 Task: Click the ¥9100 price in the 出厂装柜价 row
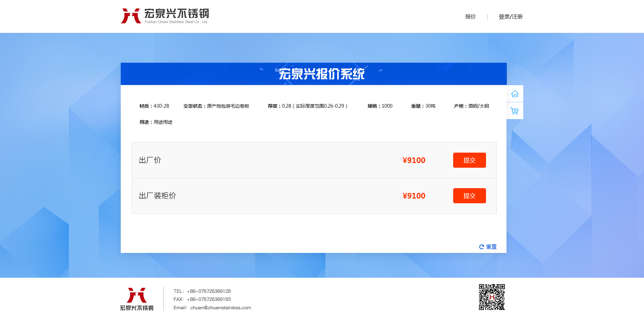(x=414, y=196)
